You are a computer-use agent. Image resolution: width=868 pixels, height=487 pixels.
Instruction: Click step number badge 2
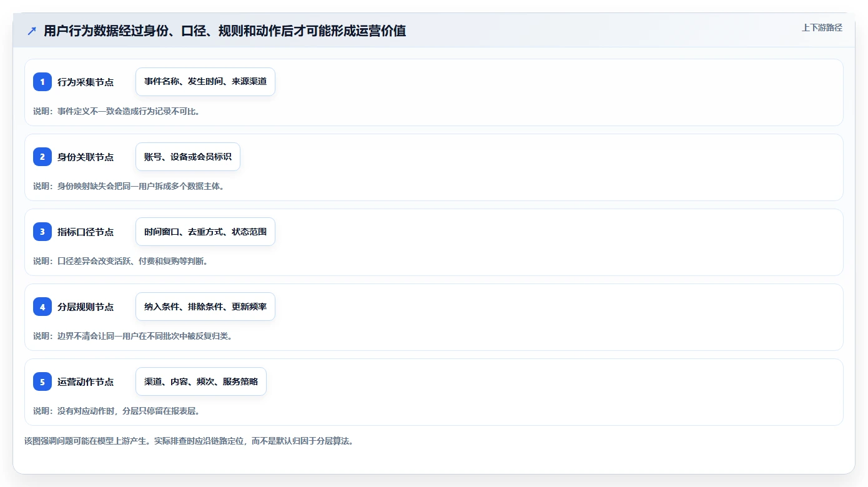[42, 157]
